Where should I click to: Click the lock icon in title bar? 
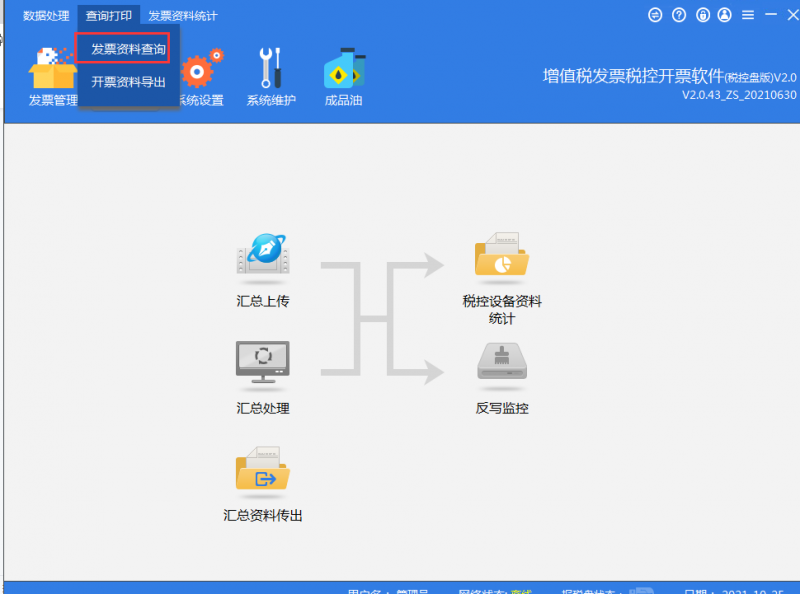point(702,15)
